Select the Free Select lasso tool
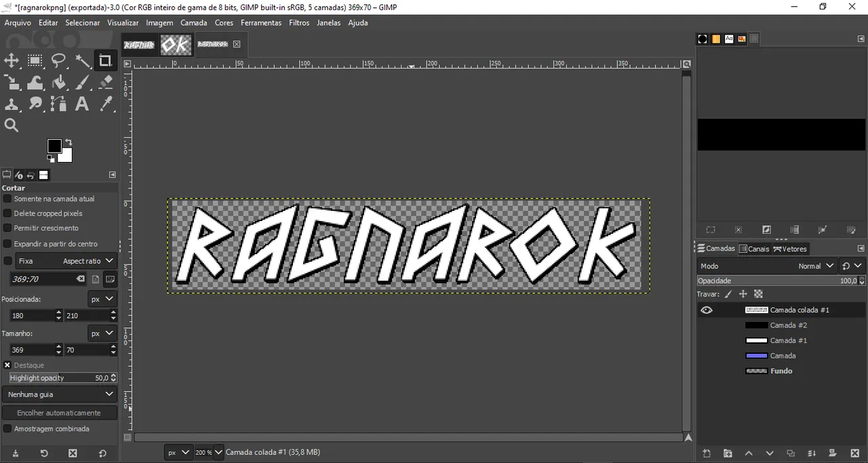This screenshot has height=463, width=868. 59,61
